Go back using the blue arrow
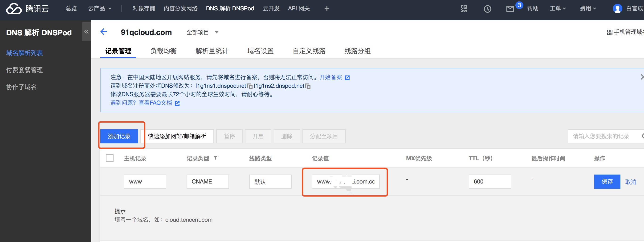644x242 pixels. 104,32
